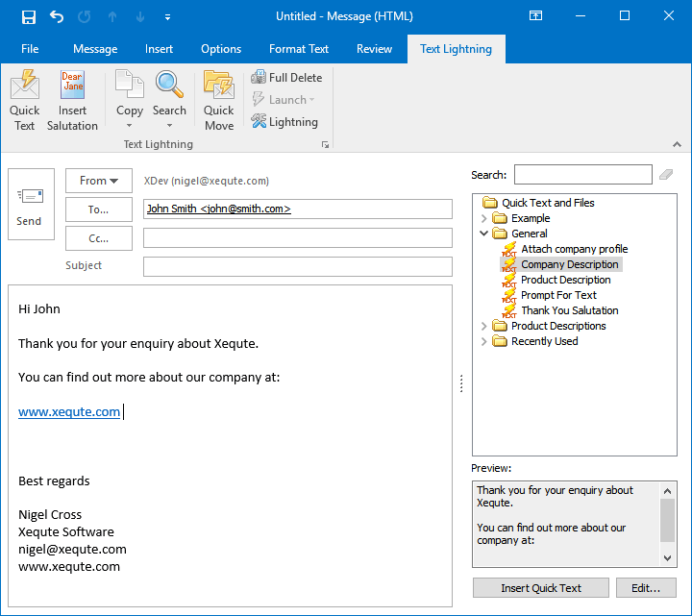The width and height of the screenshot is (692, 616).
Task: Open the From account dropdown
Action: pyautogui.click(x=99, y=181)
